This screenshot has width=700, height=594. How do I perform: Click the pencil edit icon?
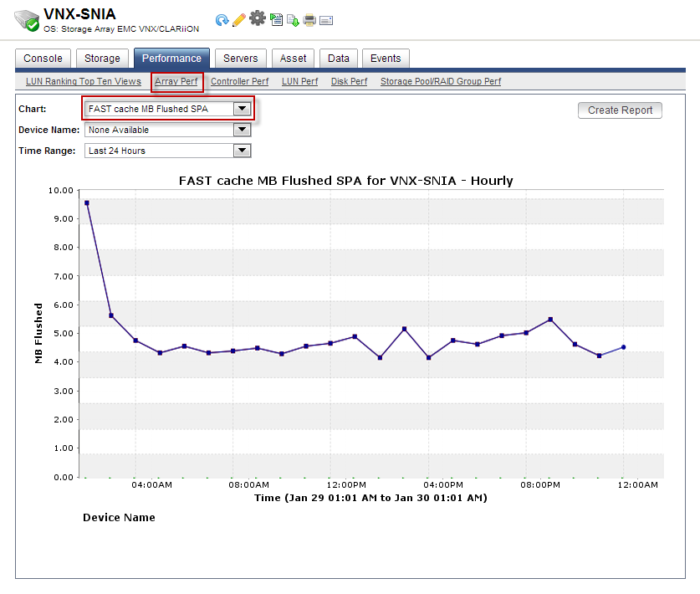(x=239, y=20)
